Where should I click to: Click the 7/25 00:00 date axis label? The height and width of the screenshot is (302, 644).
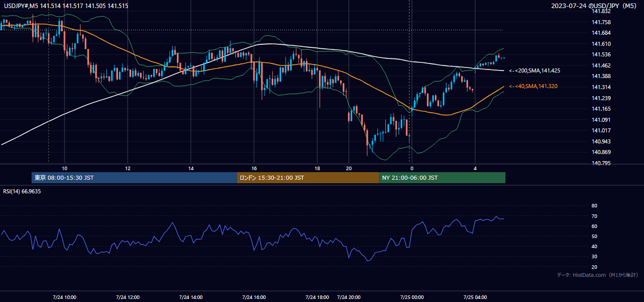tap(412, 297)
